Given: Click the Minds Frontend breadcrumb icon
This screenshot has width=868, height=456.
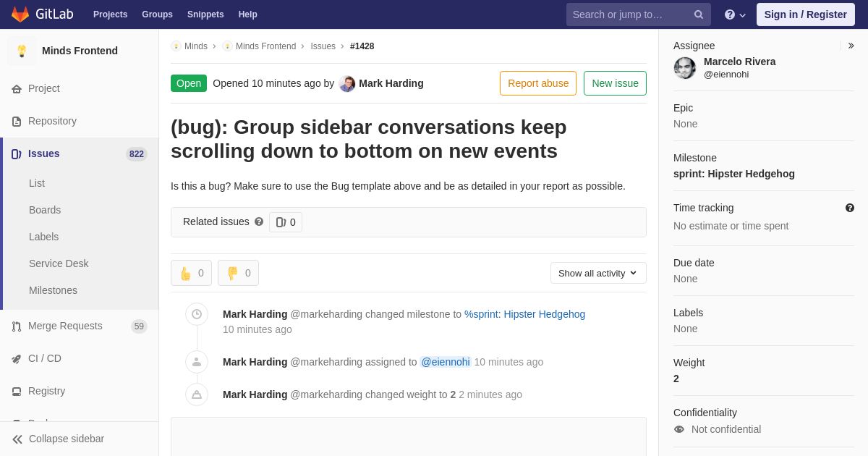Looking at the screenshot, I should coord(227,46).
